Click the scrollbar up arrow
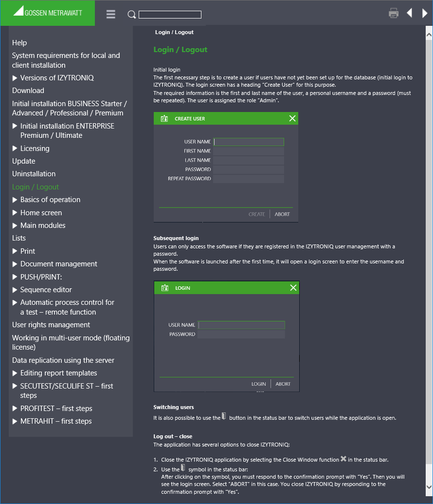This screenshot has width=433, height=504. point(429,35)
